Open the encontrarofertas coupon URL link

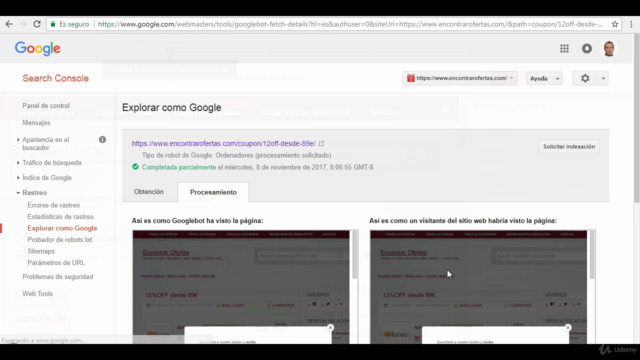(x=223, y=143)
